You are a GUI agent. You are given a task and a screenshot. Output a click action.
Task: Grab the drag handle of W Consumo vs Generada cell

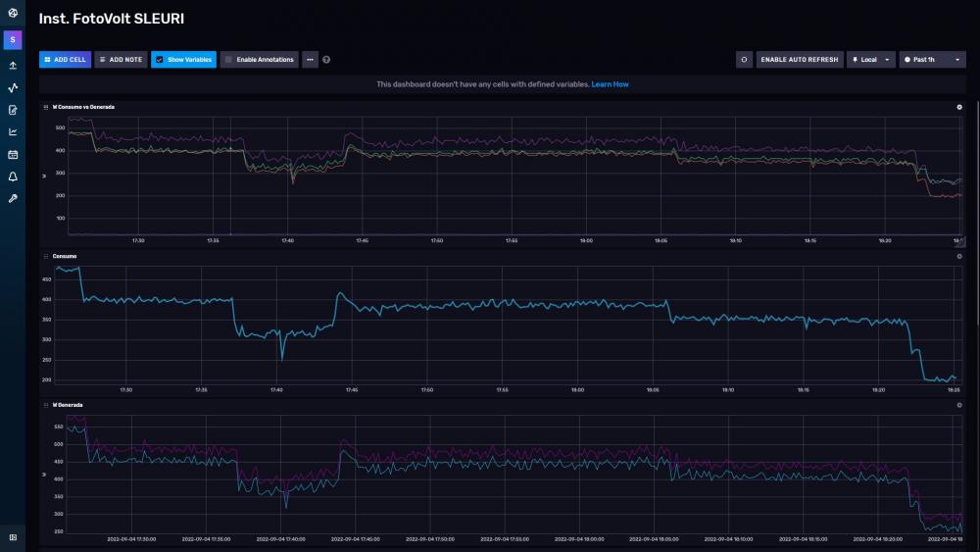pyautogui.click(x=46, y=107)
